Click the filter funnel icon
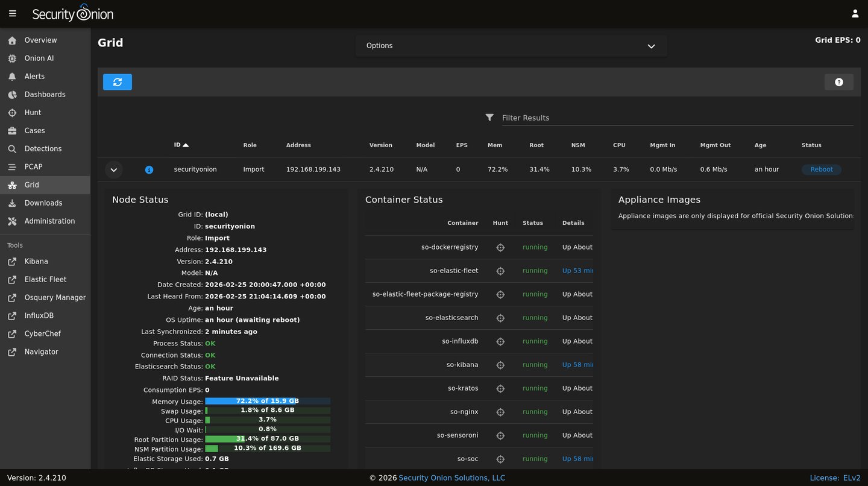The image size is (868, 486). (489, 118)
